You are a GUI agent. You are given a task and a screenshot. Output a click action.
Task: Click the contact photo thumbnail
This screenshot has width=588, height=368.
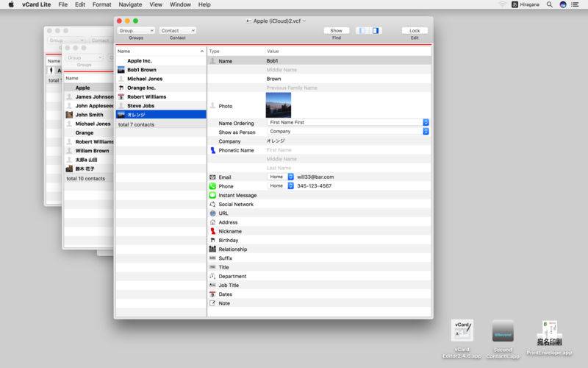[279, 105]
